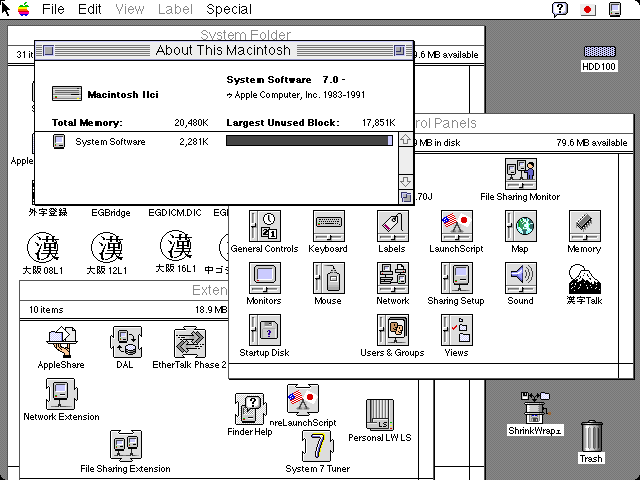Open the Special menu
Viewport: 640px width, 480px height.
click(x=229, y=9)
